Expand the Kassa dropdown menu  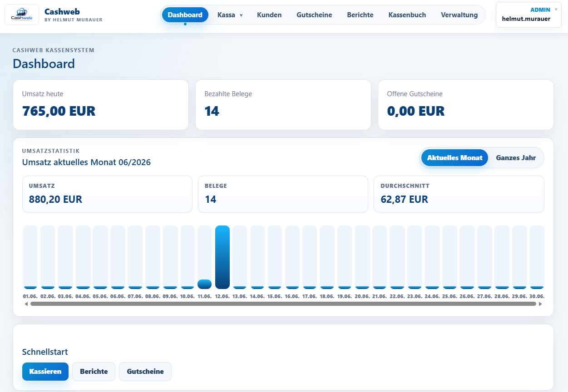coord(230,15)
